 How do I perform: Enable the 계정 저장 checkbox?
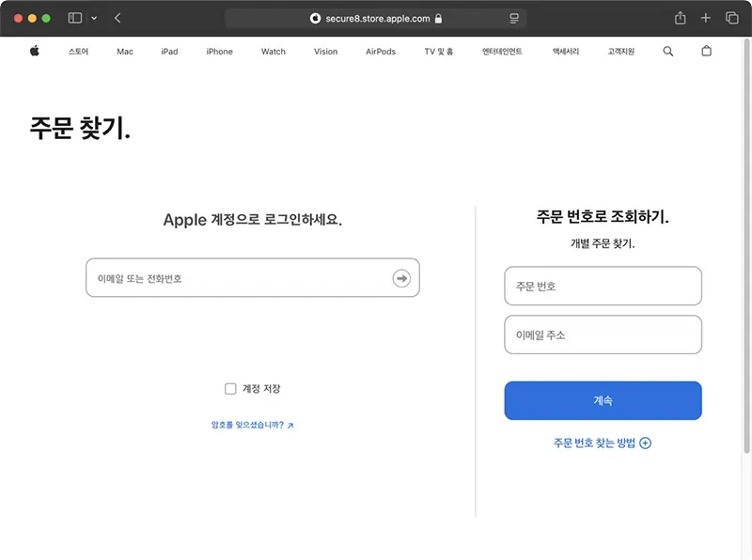[230, 388]
